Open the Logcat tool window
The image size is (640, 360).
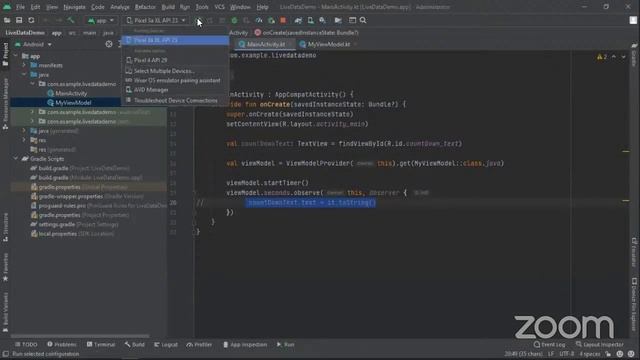click(x=166, y=344)
